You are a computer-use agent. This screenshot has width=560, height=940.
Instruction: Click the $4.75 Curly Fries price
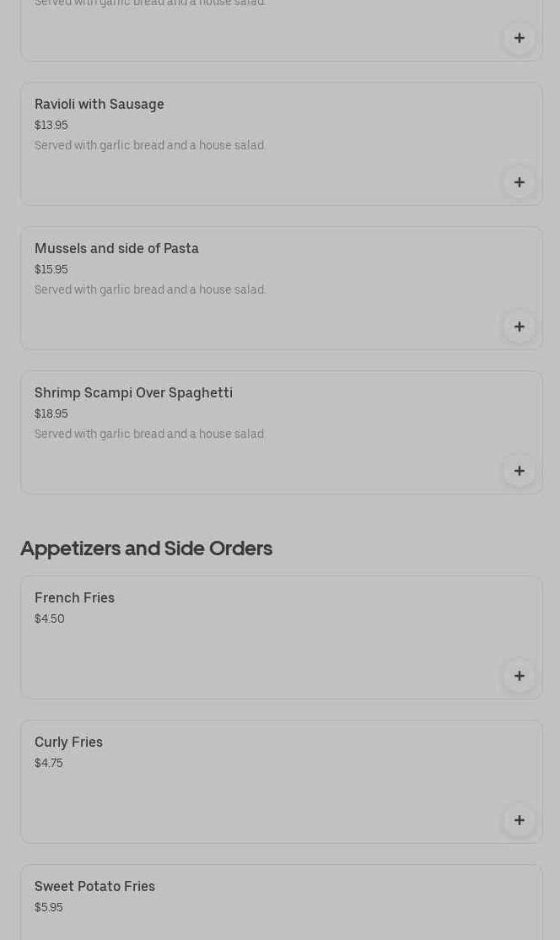[48, 763]
